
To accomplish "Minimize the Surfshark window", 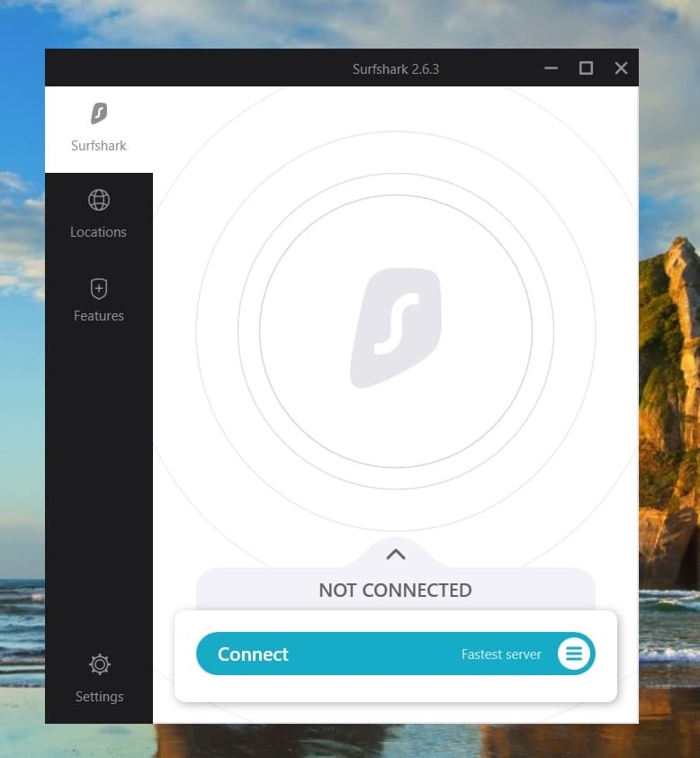I will (x=551, y=68).
